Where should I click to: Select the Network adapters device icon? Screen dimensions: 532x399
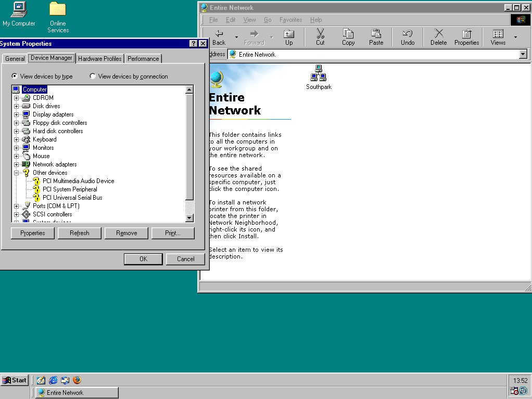pyautogui.click(x=26, y=164)
